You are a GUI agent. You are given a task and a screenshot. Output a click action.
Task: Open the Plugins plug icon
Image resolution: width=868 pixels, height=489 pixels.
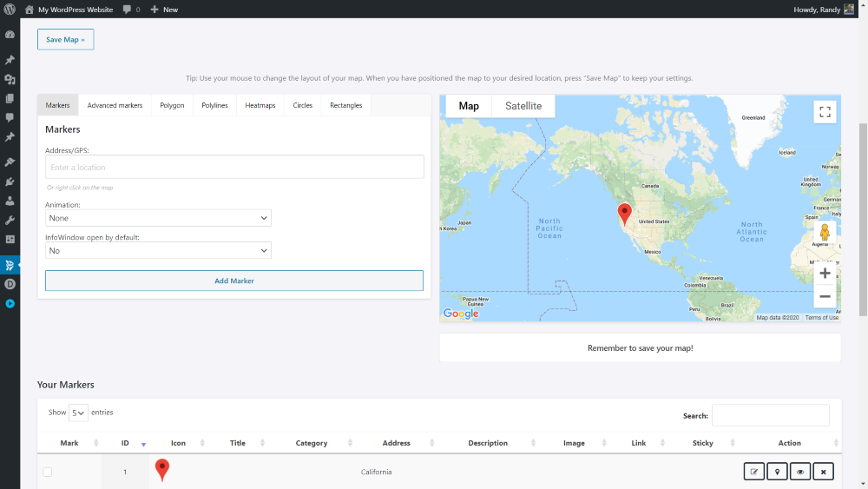10,182
